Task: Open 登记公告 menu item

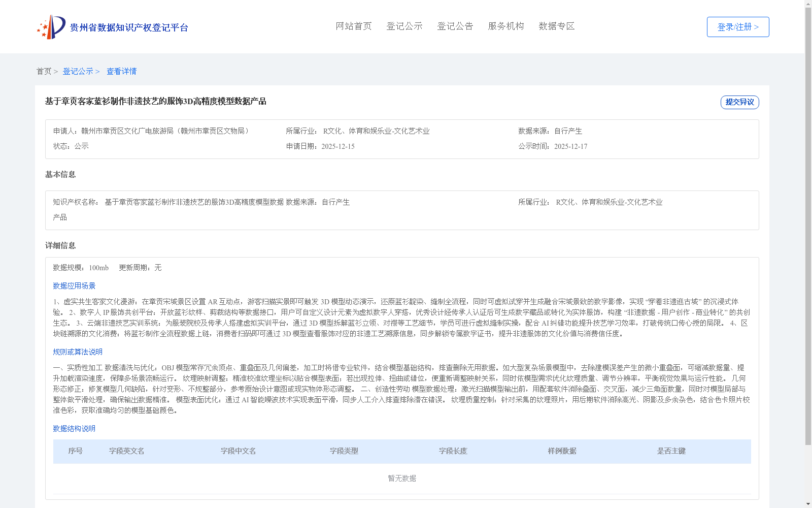Action: (455, 26)
